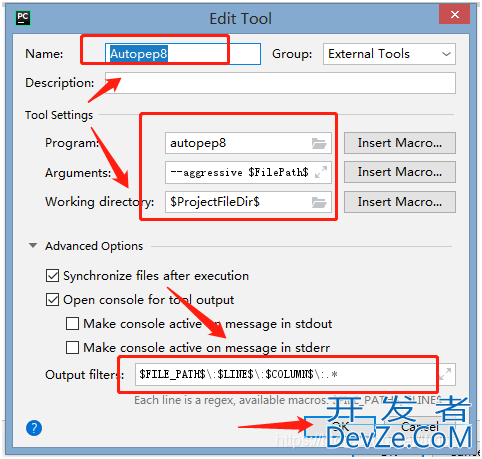Focus the Name field containing Autopep8
The image size is (482, 459).
pos(183,54)
